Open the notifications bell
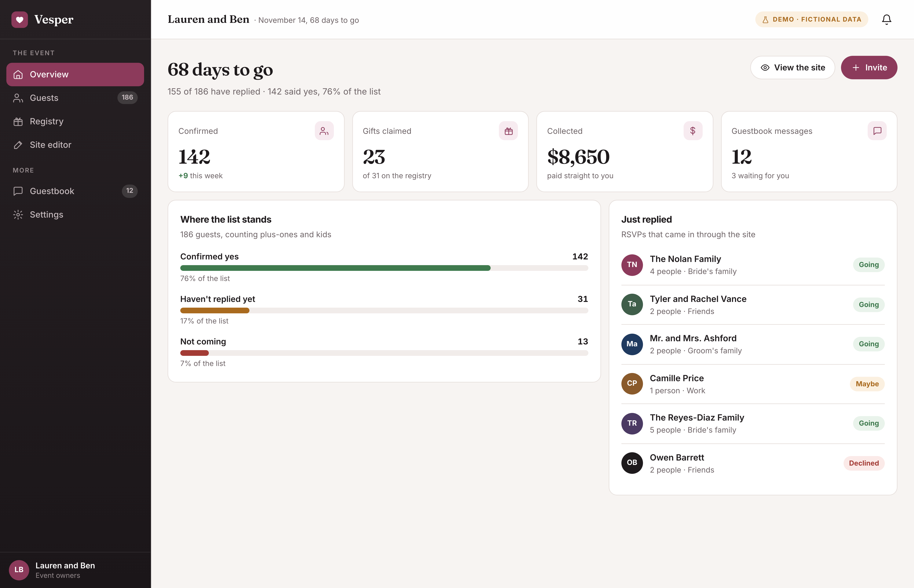Viewport: 914px width, 588px height. tap(886, 19)
